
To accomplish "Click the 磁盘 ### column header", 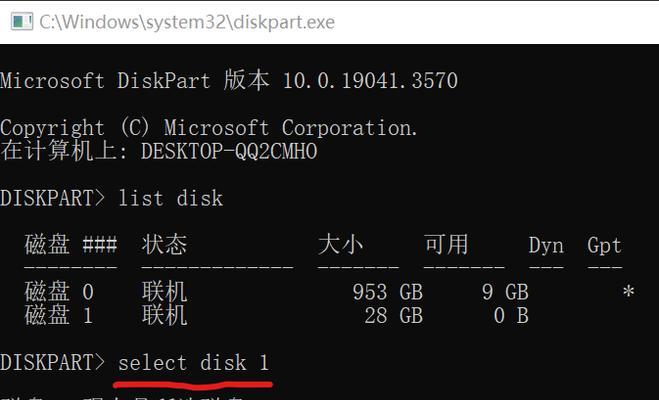I will pyautogui.click(x=71, y=245).
